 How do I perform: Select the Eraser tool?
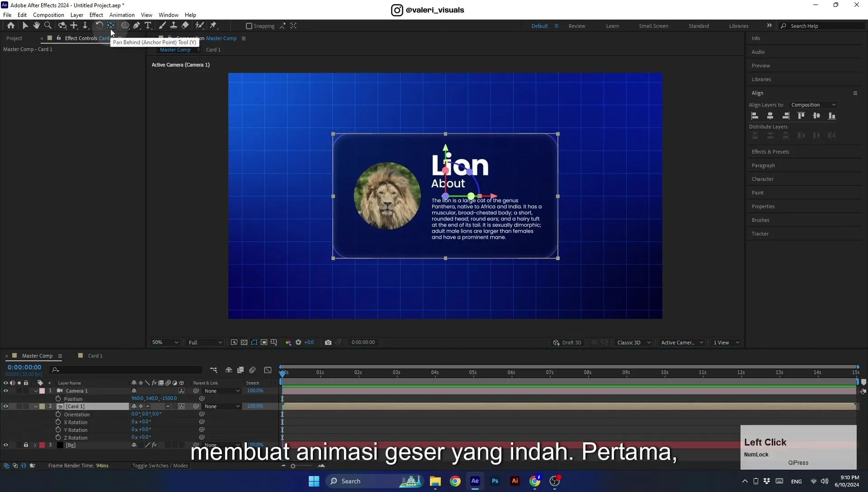tap(185, 26)
